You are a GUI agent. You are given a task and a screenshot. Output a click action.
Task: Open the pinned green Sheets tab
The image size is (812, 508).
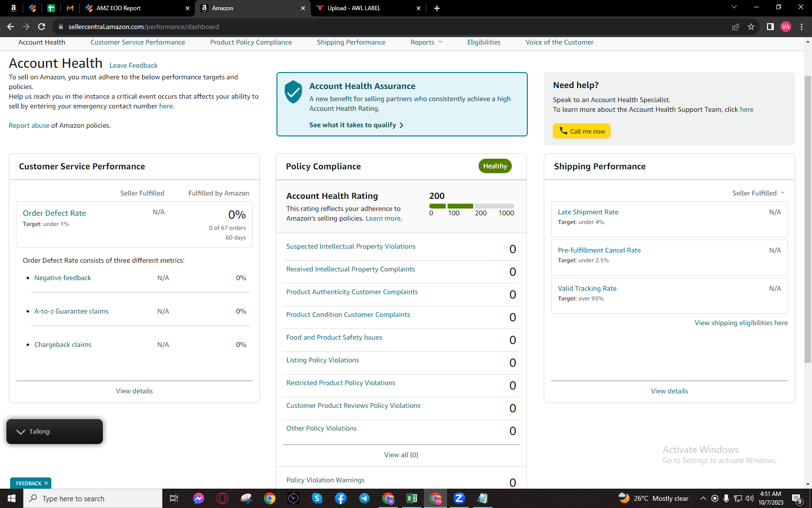[x=51, y=8]
